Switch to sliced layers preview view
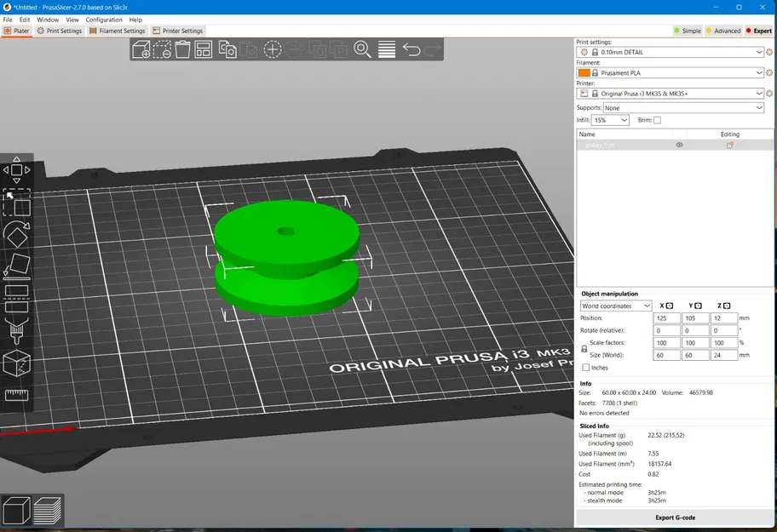Screen dimensions: 777x532 tap(48, 510)
